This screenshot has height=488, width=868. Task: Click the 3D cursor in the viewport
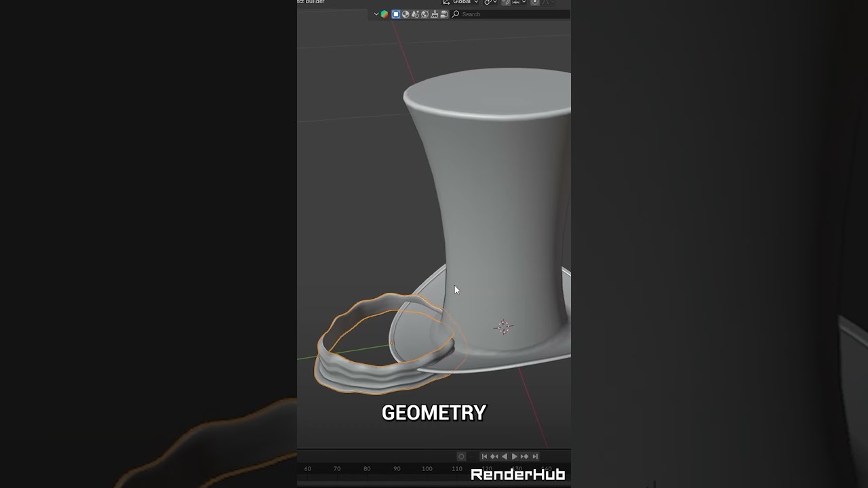(x=503, y=327)
